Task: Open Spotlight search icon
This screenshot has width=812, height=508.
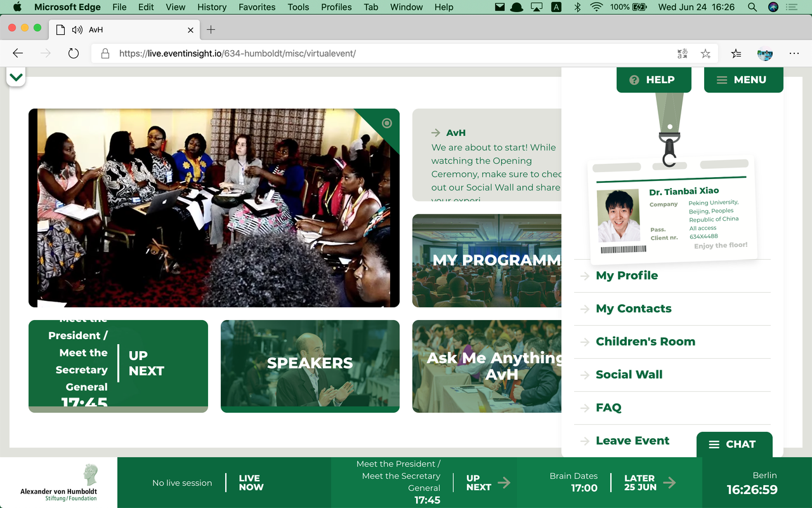Action: pos(752,7)
